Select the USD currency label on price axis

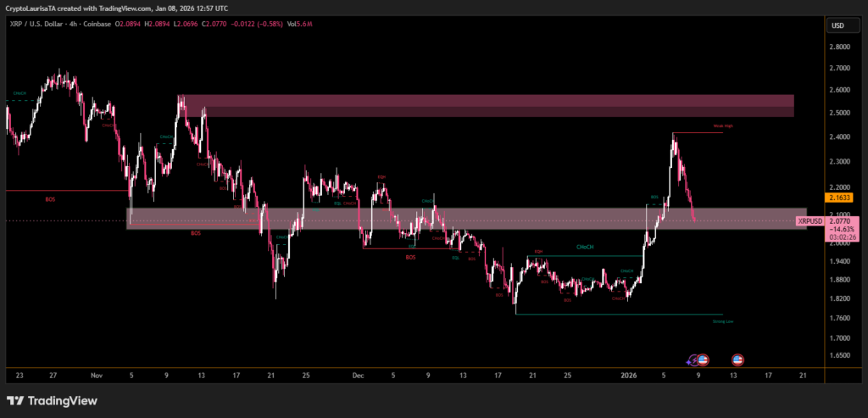837,25
